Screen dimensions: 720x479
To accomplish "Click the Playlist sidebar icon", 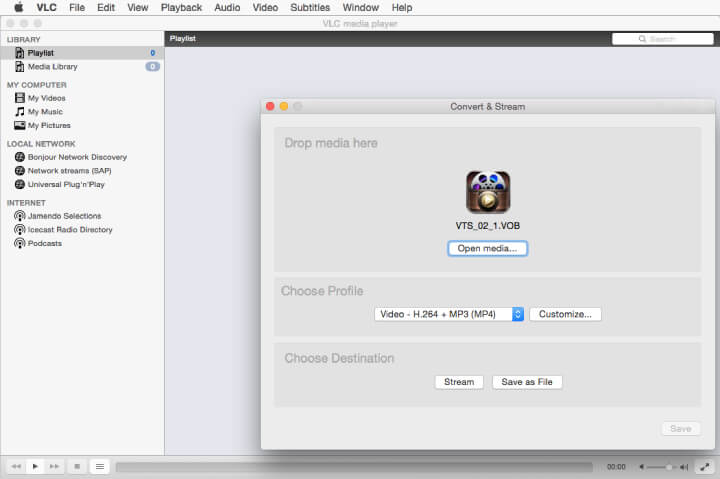I will (x=20, y=53).
